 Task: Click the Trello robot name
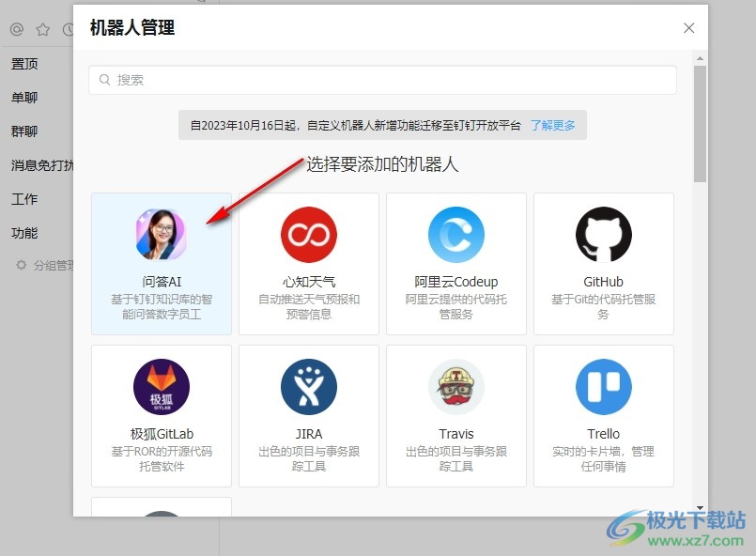click(604, 434)
